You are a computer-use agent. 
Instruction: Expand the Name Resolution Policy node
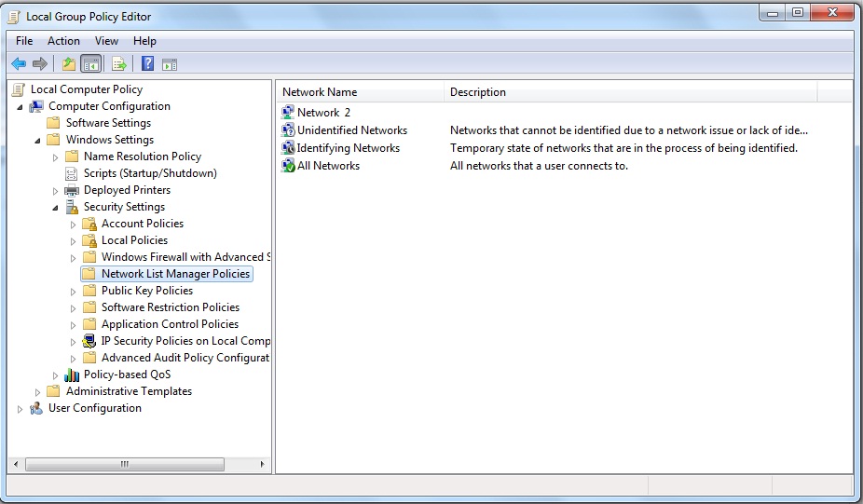tap(55, 157)
